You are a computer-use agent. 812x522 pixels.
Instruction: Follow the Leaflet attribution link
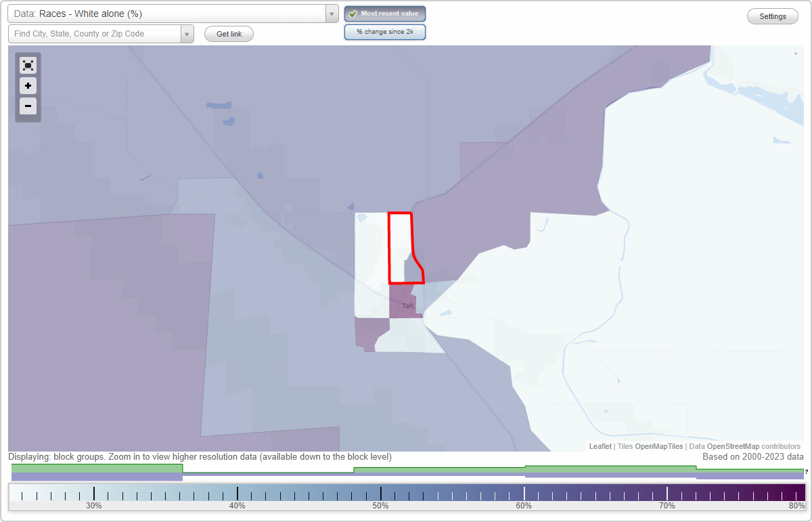coord(599,446)
